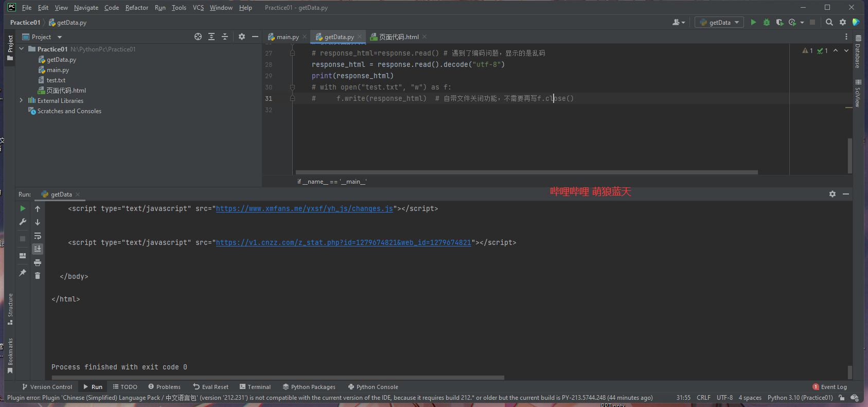This screenshot has width=868, height=407.
Task: Open the Problems tool window
Action: click(164, 386)
